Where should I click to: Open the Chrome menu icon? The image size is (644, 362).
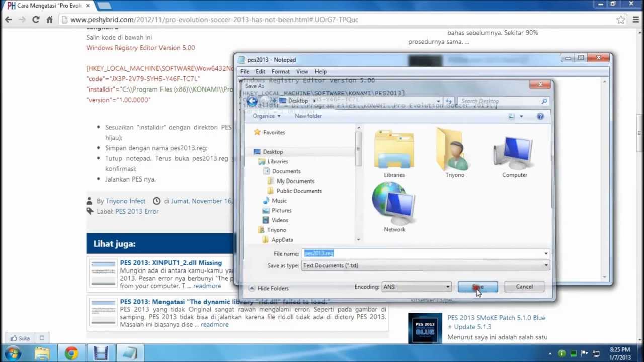click(x=636, y=20)
